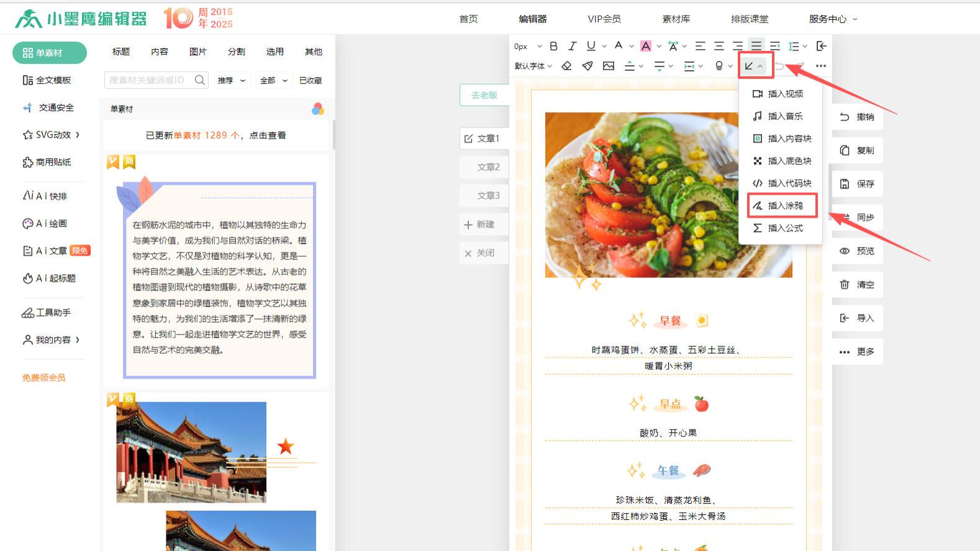Viewport: 980px width, 551px height.
Task: Select the format painter brush
Action: pos(588,66)
